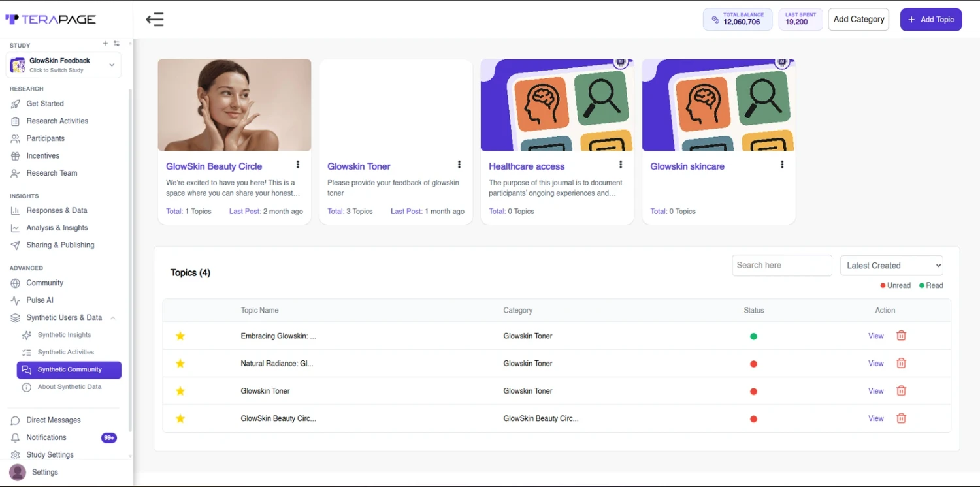Toggle star on the GlowSkin Beauty Circ... row
This screenshot has height=487, width=980.
click(x=180, y=418)
